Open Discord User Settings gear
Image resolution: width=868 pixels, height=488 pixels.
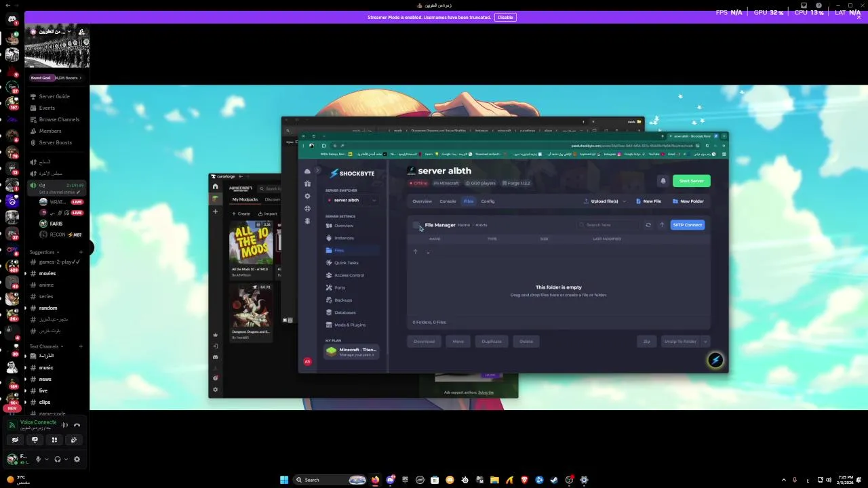pos(77,460)
